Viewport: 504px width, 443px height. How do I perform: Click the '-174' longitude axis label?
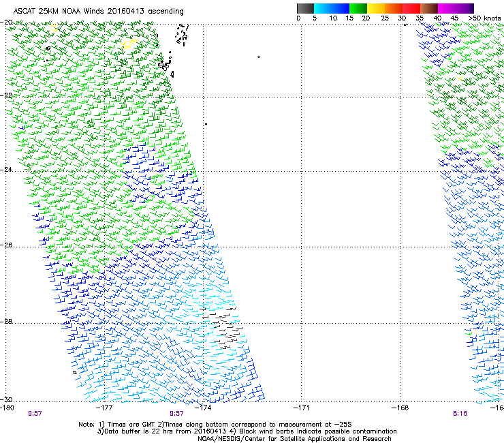coord(203,408)
